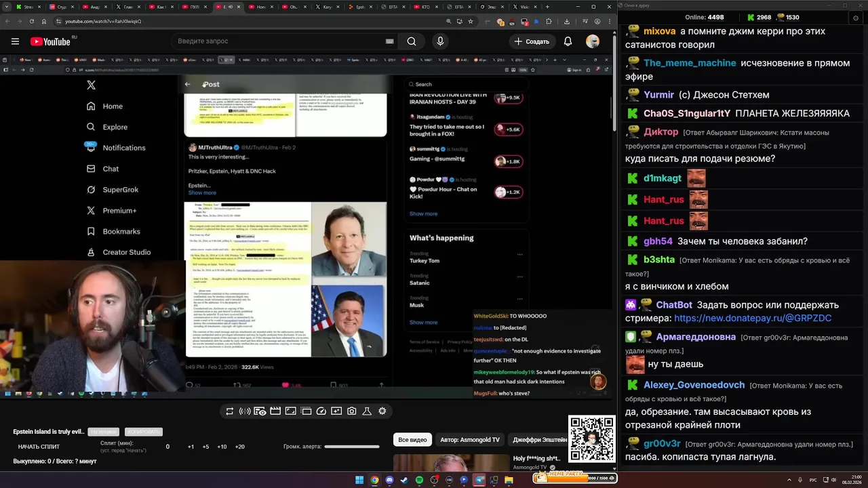This screenshot has width=868, height=488.
Task: Add one minute with +1
Action: pyautogui.click(x=191, y=447)
